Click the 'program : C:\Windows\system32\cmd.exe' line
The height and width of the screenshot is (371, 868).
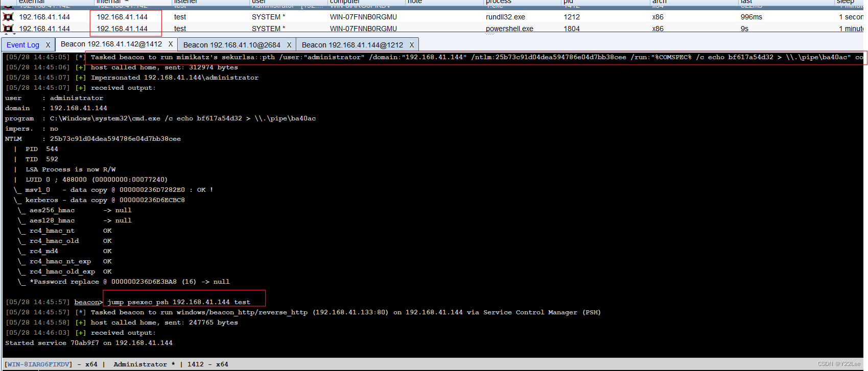(x=160, y=118)
